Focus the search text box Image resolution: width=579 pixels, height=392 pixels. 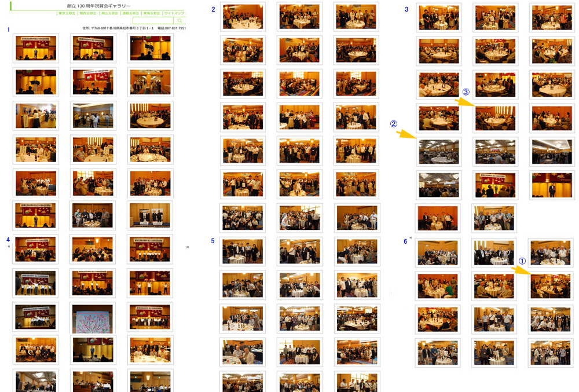pos(153,21)
